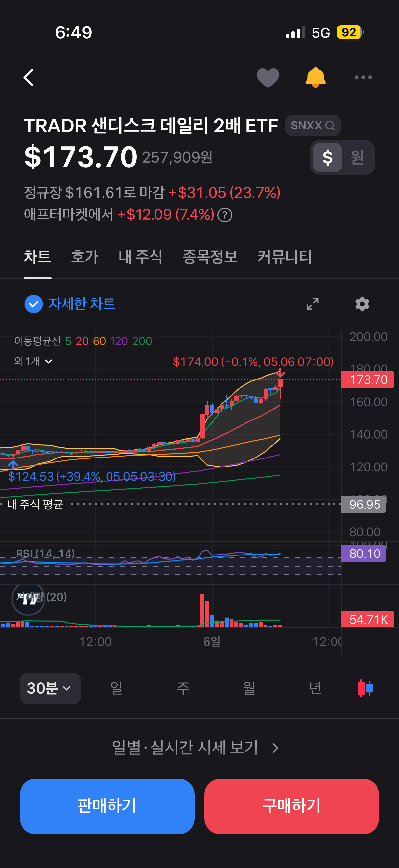399x868 pixels.
Task: Tap the volume tag 54.71K
Action: [368, 619]
